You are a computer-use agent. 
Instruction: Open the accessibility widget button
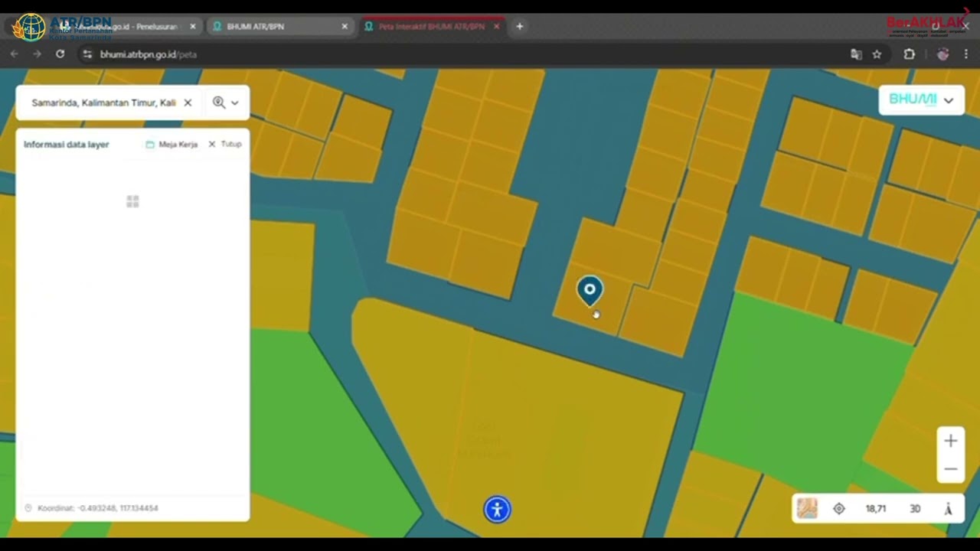497,510
